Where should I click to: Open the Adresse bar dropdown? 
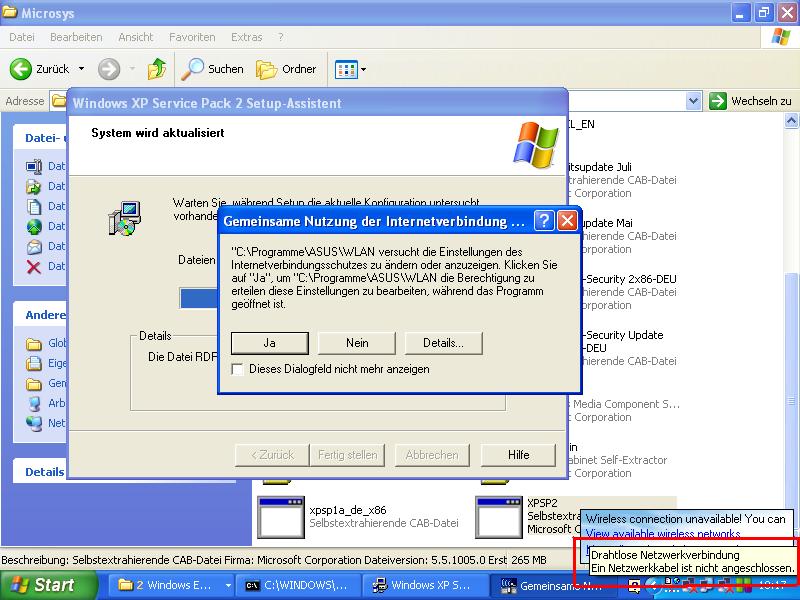[x=693, y=101]
